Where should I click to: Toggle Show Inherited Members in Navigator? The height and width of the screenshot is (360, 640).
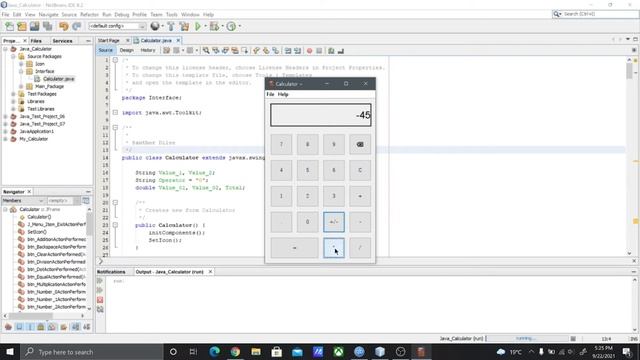pos(8,327)
